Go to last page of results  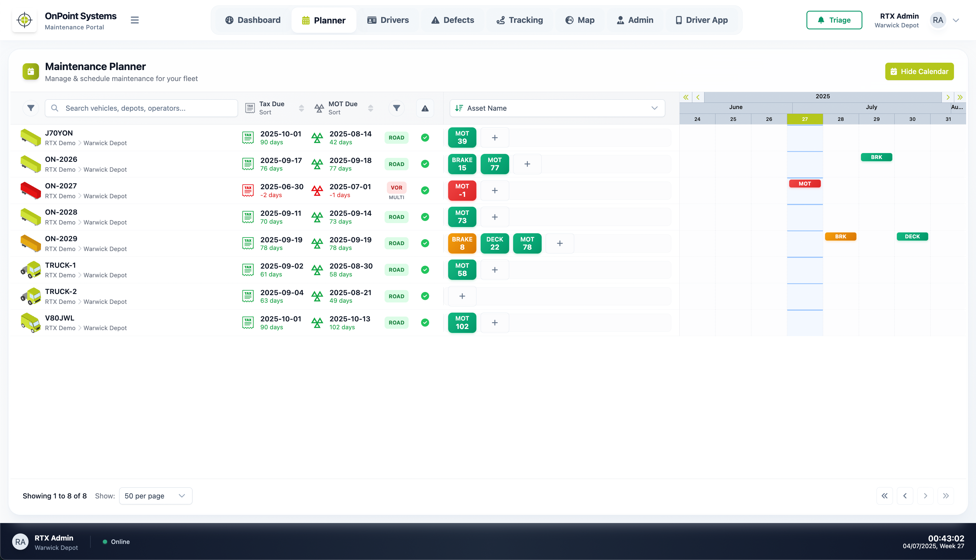point(945,496)
